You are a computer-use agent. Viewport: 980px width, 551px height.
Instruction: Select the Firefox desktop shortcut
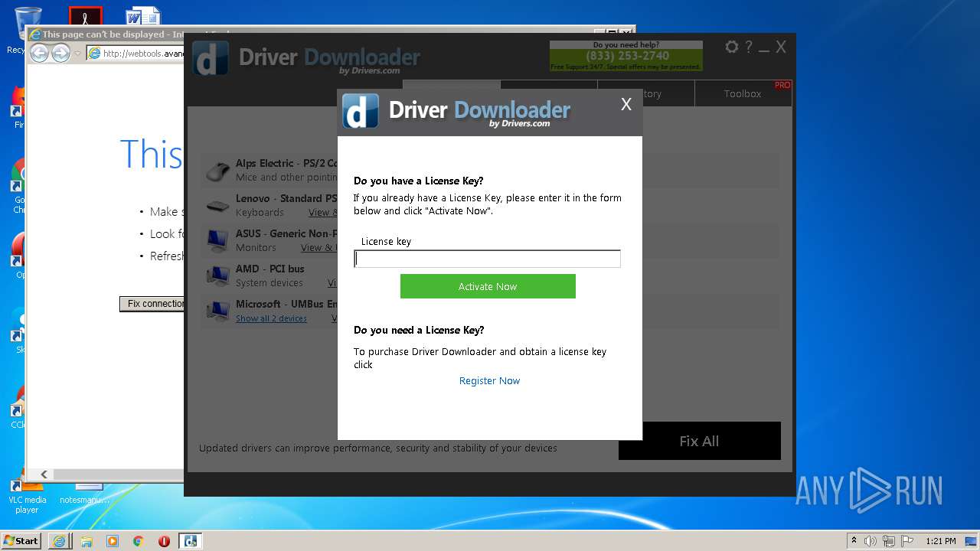pyautogui.click(x=17, y=107)
